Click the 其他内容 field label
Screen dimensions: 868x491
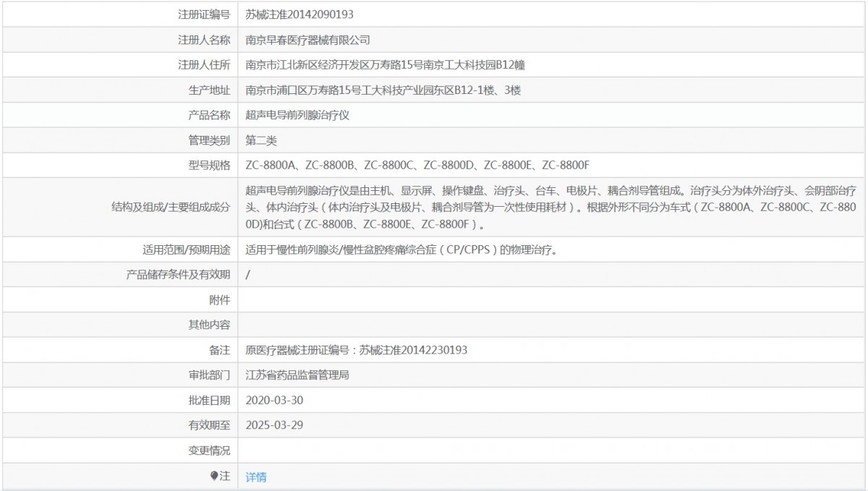click(209, 325)
